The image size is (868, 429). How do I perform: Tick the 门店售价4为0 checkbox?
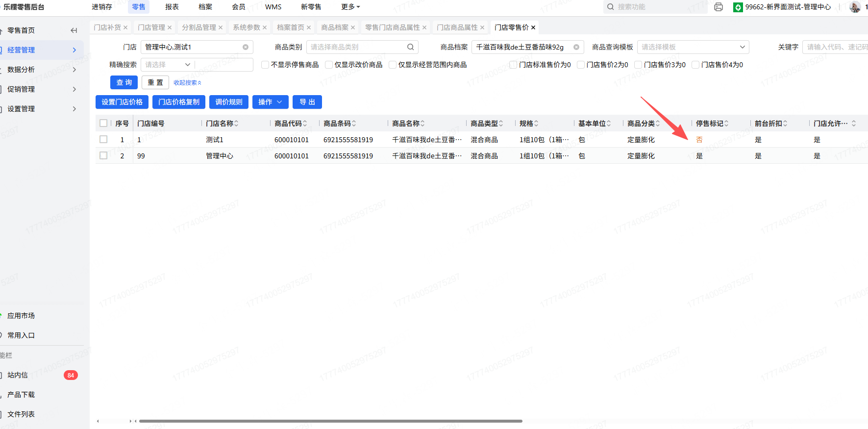[x=695, y=65]
